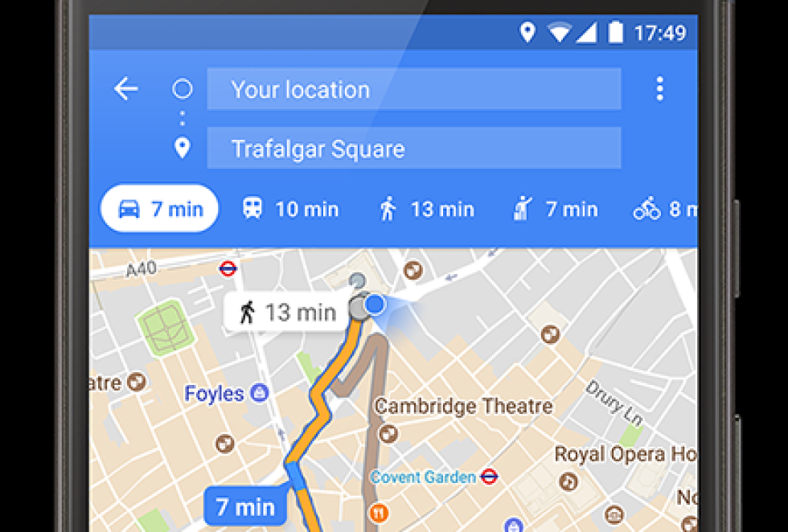Image resolution: width=788 pixels, height=532 pixels.
Task: Edit the Trafalgar Square destination field
Action: click(x=413, y=148)
